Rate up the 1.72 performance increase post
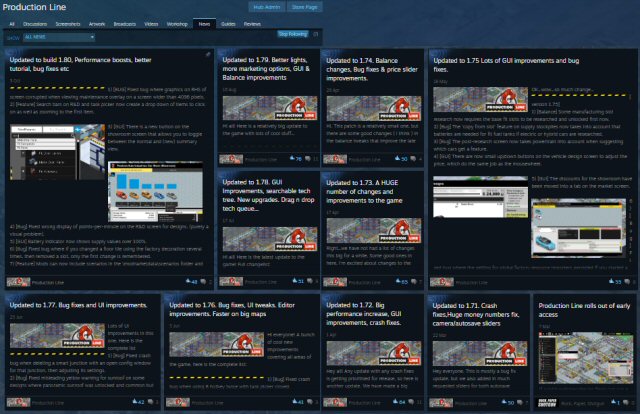Viewport: 640px width, 414px height. (396, 402)
